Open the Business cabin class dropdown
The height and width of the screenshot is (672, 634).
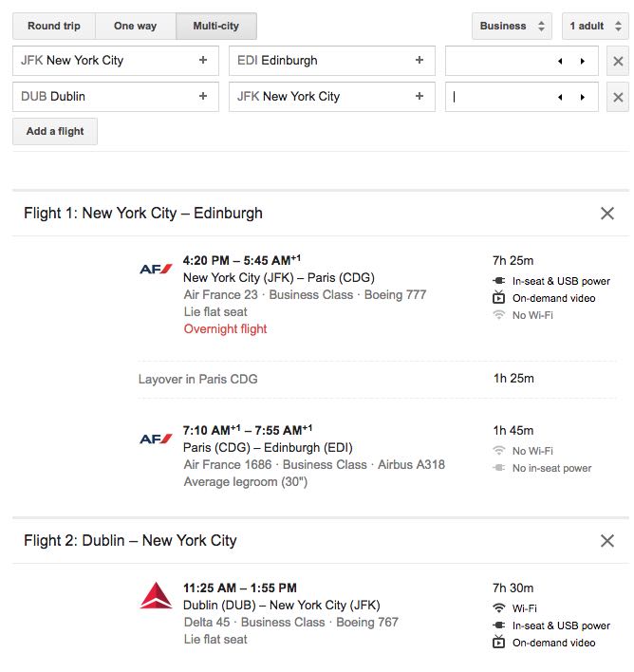coord(511,26)
